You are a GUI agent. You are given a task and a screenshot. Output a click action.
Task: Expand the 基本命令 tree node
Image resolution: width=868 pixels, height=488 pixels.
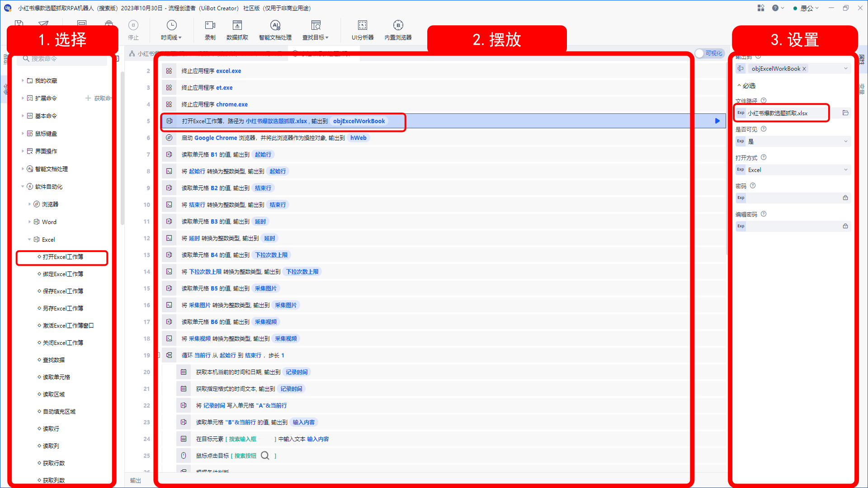tap(23, 116)
